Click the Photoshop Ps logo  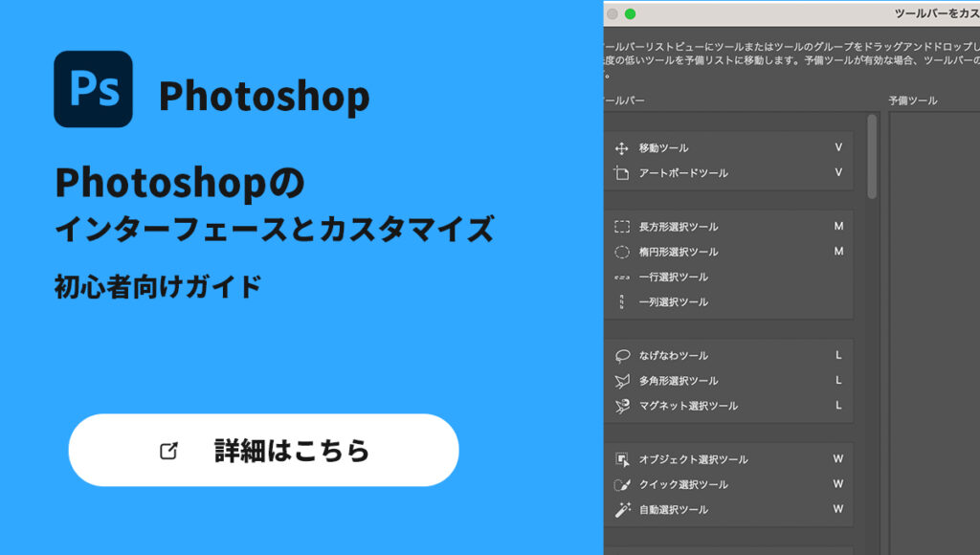93,89
